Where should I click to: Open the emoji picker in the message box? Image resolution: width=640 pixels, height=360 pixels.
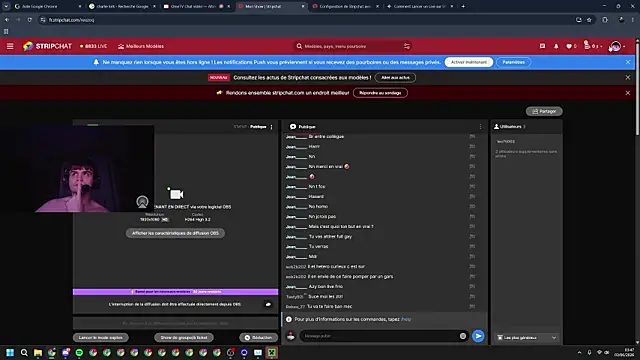coord(463,336)
